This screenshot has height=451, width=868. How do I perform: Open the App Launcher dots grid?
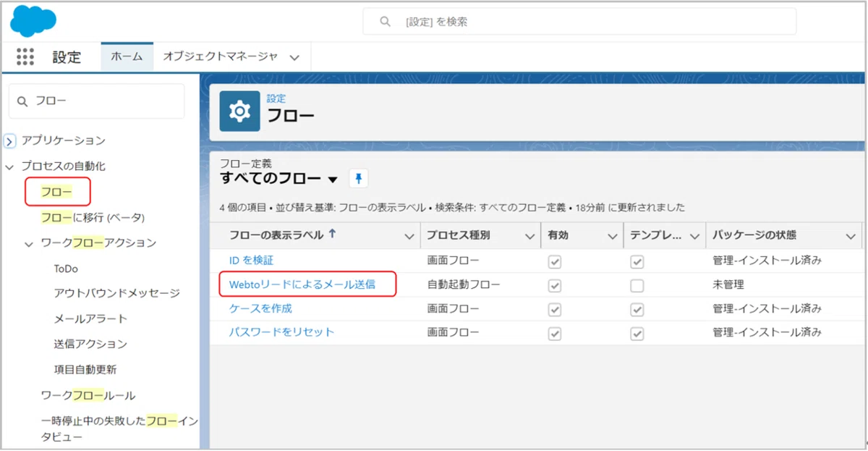pos(25,57)
